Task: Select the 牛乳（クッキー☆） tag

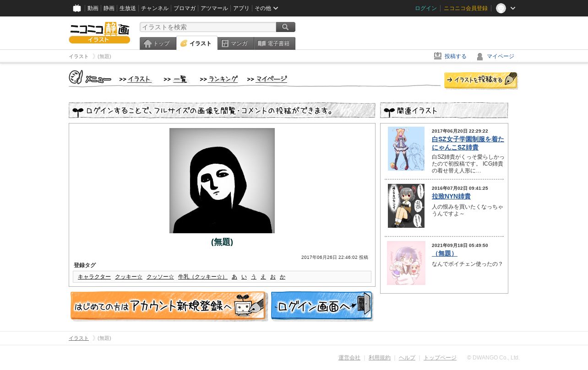Action: [203, 277]
